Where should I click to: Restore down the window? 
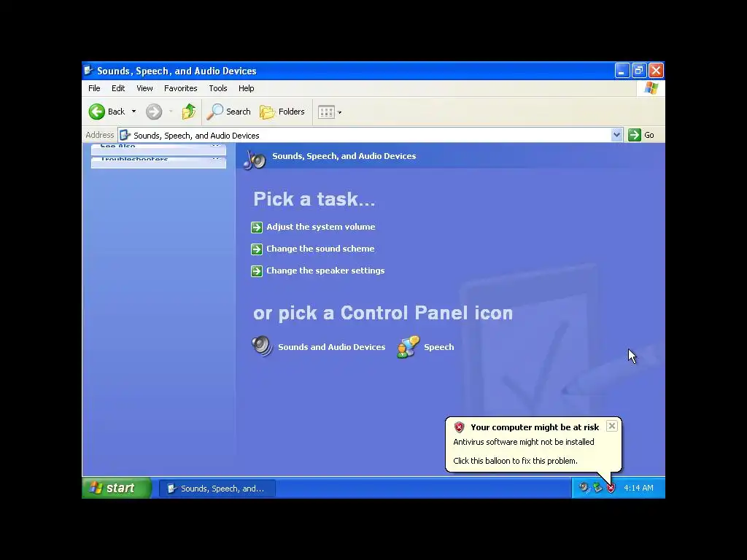[639, 71]
